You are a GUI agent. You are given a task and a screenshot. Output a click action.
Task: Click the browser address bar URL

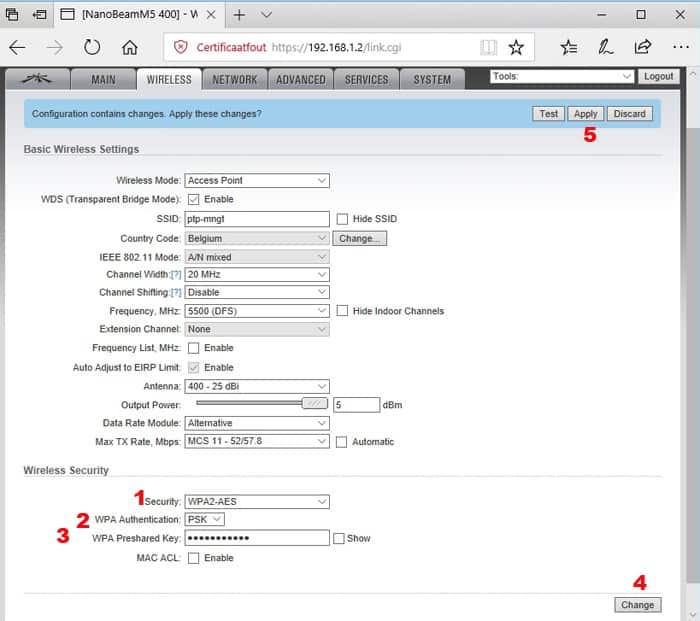click(x=337, y=47)
